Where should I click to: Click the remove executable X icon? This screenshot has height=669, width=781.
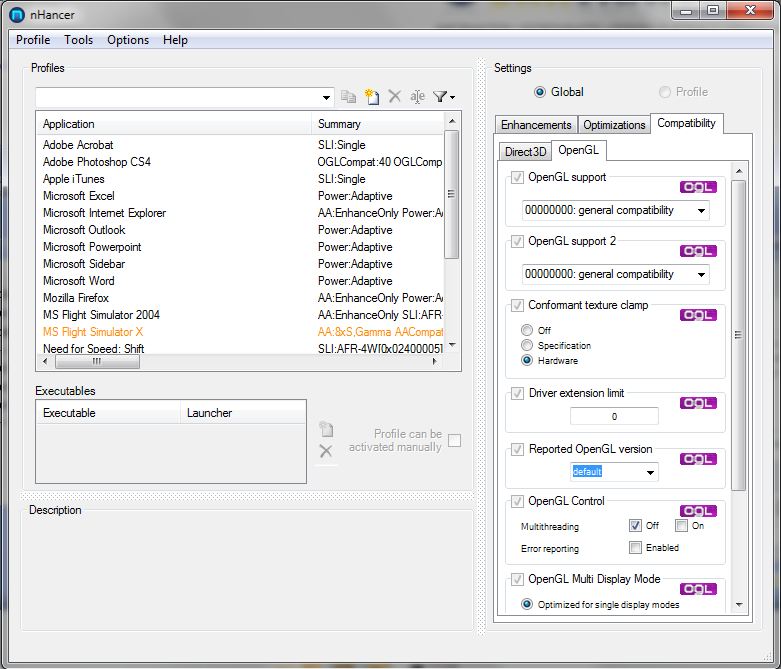tap(325, 451)
